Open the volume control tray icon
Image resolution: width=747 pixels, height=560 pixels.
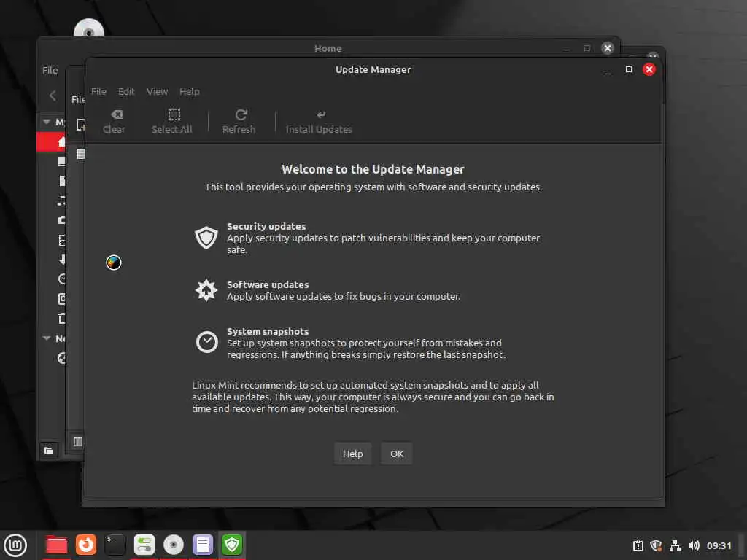click(694, 545)
